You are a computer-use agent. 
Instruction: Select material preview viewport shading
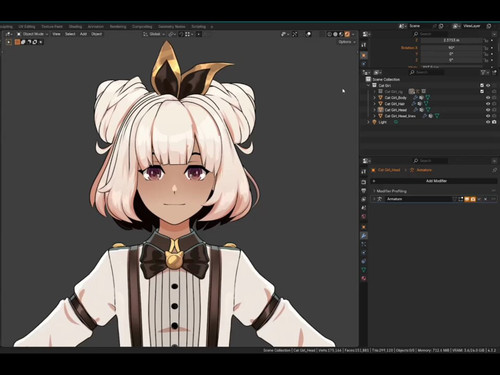pos(341,34)
